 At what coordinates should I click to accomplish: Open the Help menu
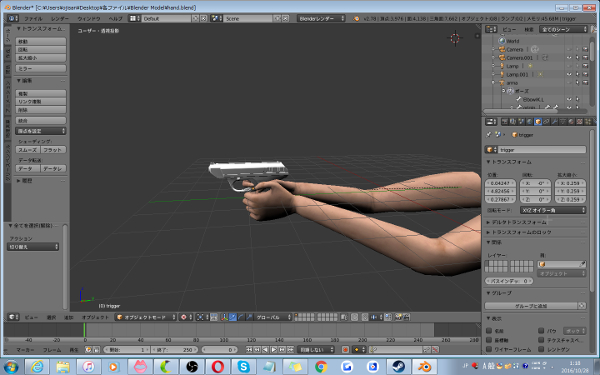(115, 18)
